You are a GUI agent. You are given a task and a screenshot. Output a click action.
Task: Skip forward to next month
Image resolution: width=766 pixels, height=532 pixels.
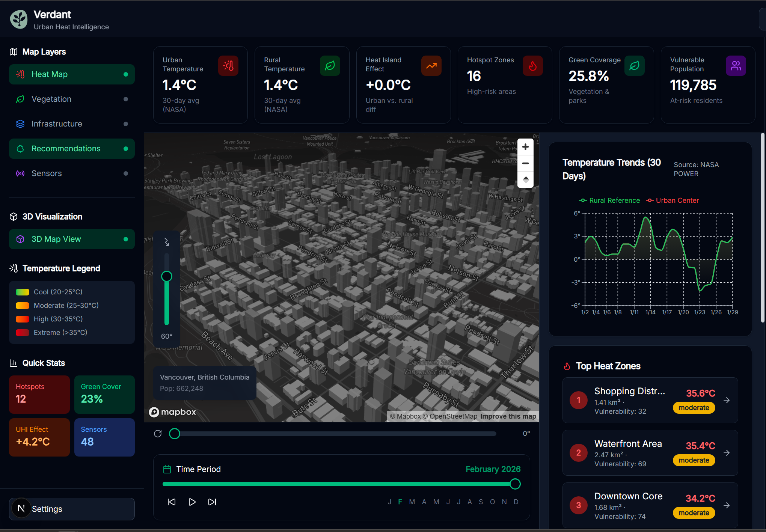(x=212, y=502)
